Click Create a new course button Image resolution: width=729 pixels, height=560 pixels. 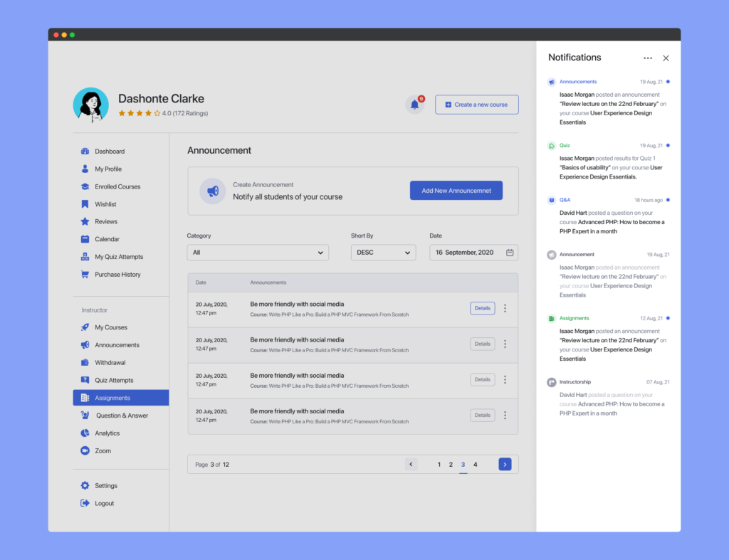click(476, 105)
